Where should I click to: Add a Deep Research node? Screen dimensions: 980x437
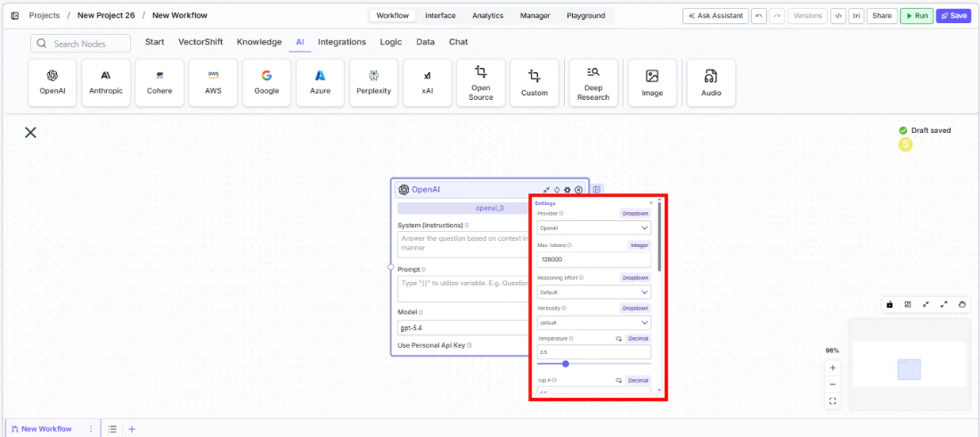pyautogui.click(x=593, y=83)
